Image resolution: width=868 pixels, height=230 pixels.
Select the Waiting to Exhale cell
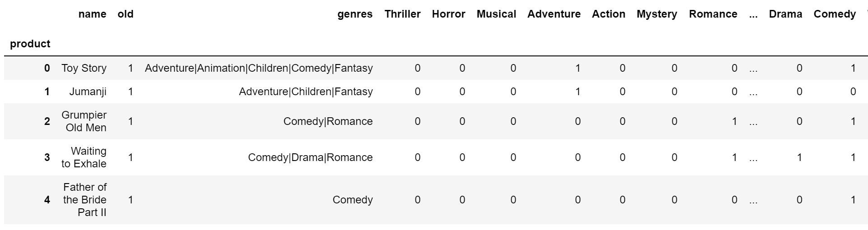tap(84, 157)
